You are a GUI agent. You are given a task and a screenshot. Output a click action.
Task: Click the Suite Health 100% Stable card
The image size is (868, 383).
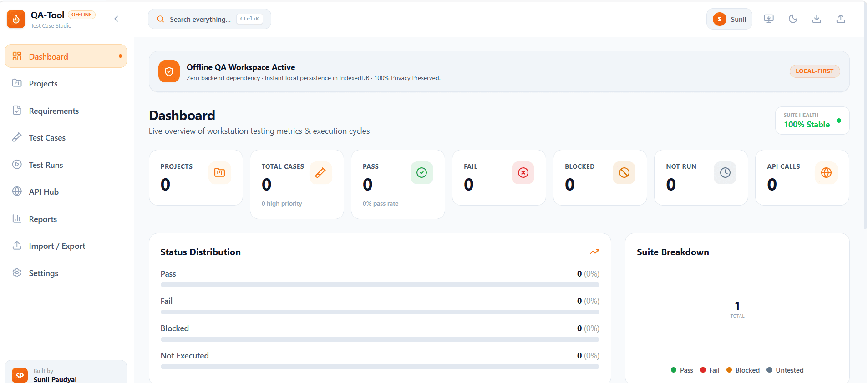pos(812,121)
